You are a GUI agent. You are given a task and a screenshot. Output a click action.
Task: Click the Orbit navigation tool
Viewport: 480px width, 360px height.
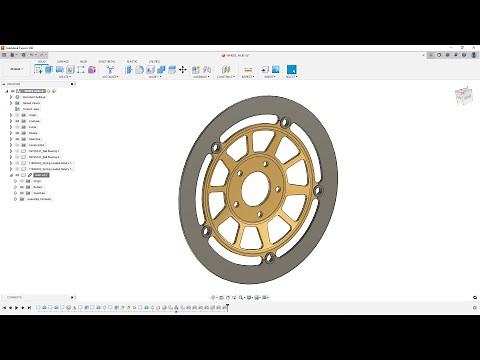point(214,297)
